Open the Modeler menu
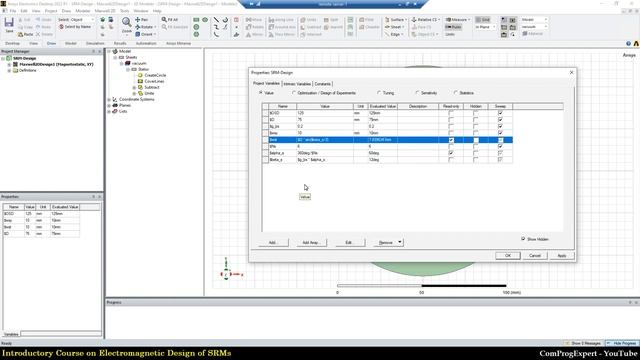Viewport: 640px width, 360px height. pos(83,11)
